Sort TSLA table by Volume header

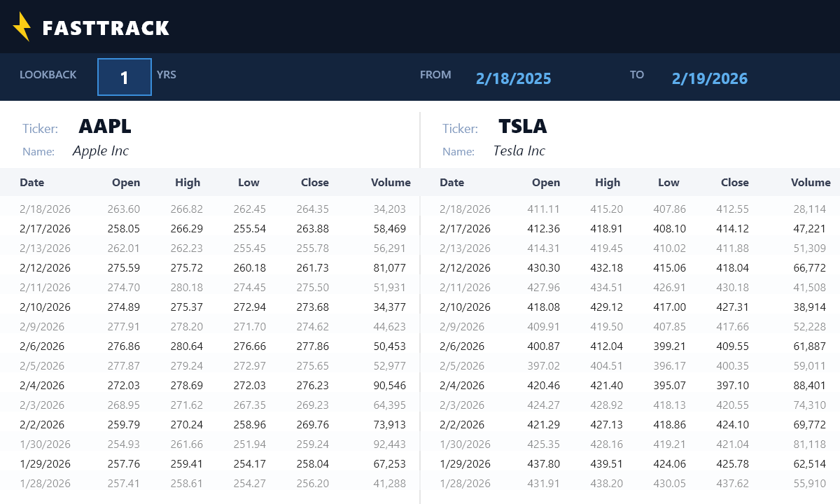click(x=811, y=182)
